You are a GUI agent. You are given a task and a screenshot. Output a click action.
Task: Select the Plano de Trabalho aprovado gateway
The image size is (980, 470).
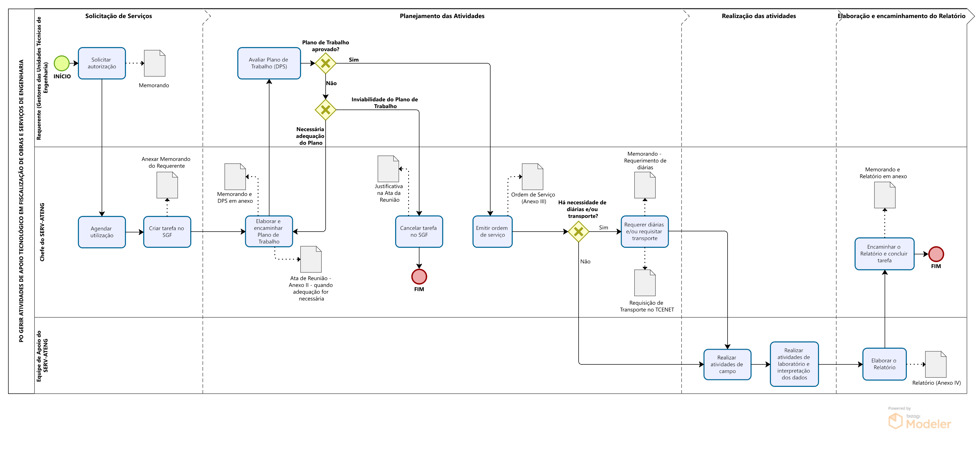point(325,63)
